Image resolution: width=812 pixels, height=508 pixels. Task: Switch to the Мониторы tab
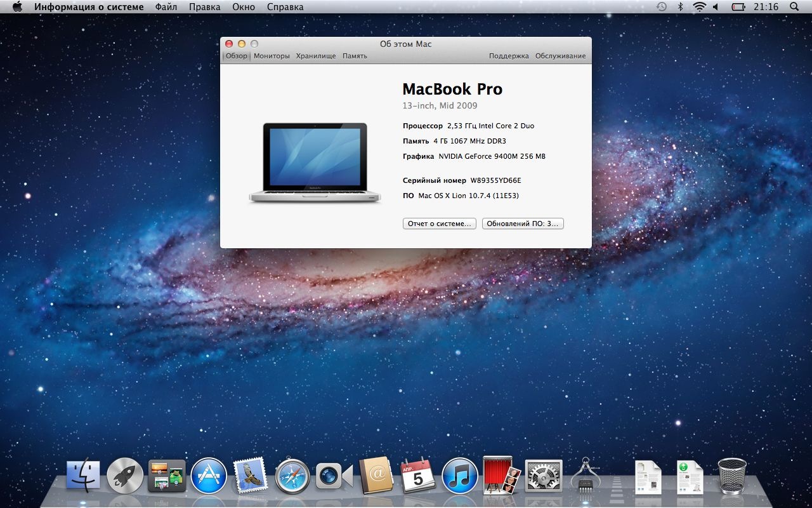[272, 56]
